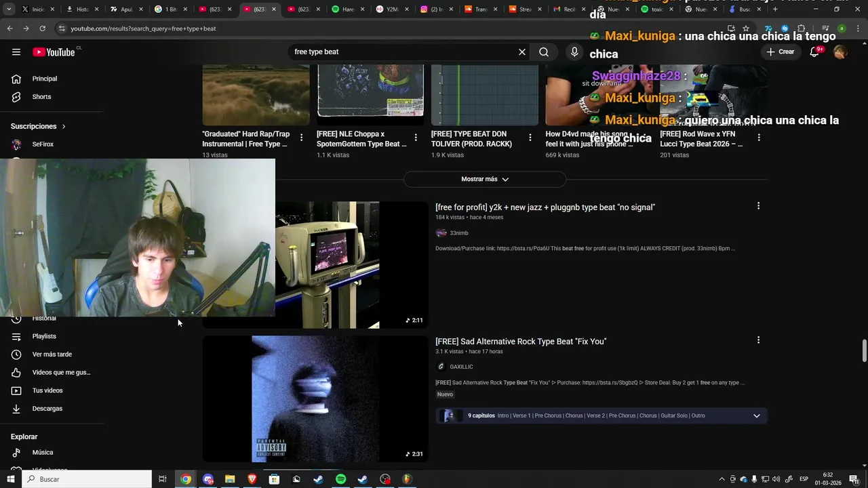Open FL Studio from taskbar

point(407,479)
